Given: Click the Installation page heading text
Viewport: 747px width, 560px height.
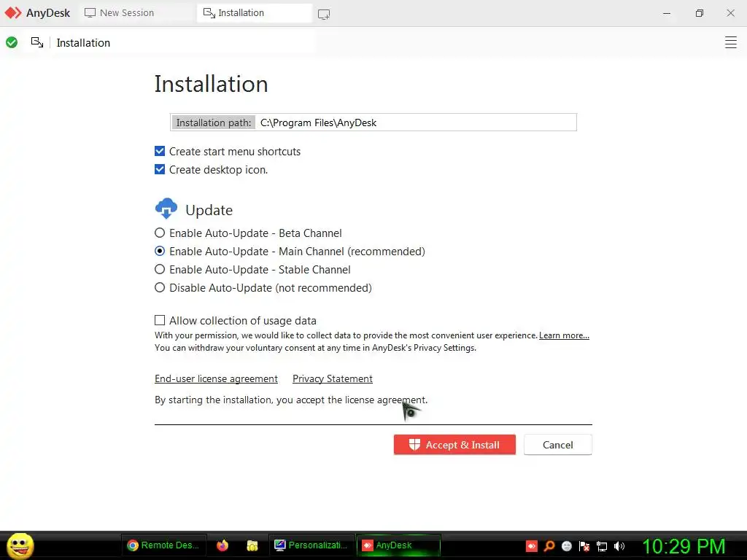Looking at the screenshot, I should pos(211,84).
